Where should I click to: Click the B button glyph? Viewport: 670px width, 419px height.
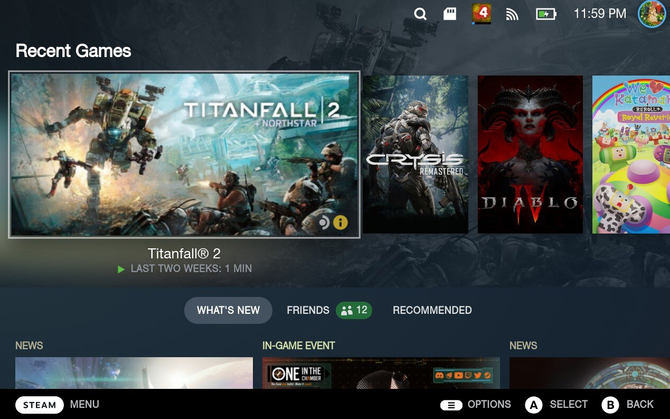tap(610, 405)
